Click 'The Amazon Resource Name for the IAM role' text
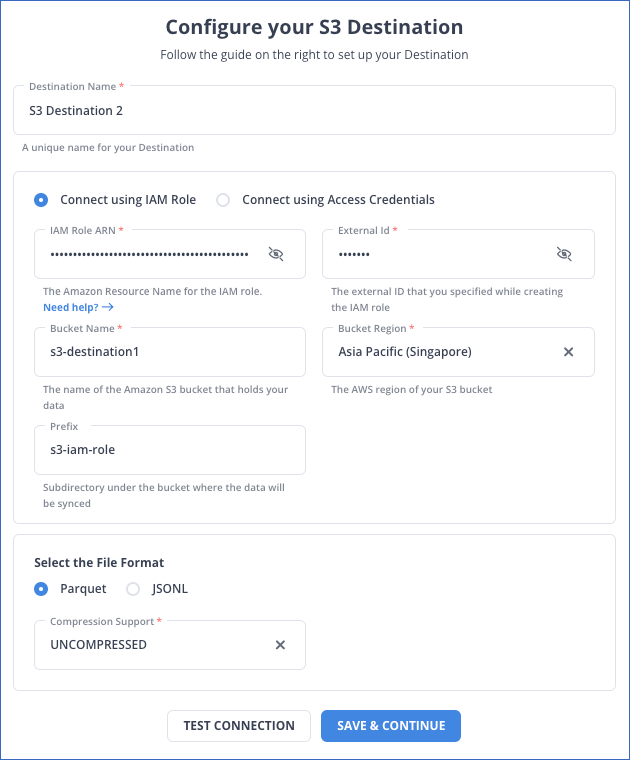 [152, 291]
